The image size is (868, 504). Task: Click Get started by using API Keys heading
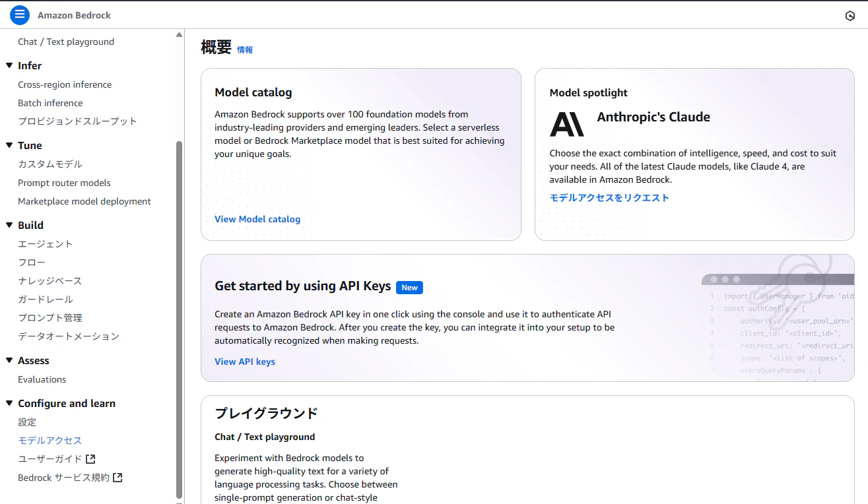click(303, 286)
